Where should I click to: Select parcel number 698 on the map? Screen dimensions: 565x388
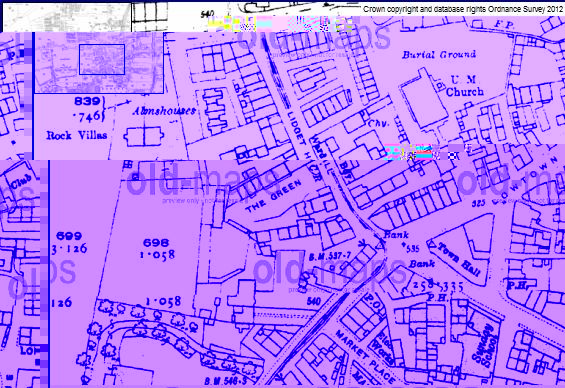tap(156, 243)
